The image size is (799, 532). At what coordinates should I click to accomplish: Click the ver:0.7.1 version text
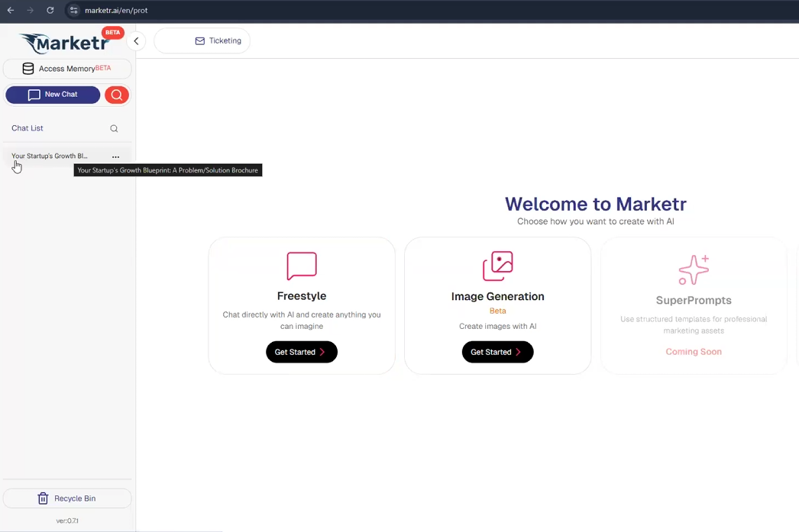[x=67, y=521]
